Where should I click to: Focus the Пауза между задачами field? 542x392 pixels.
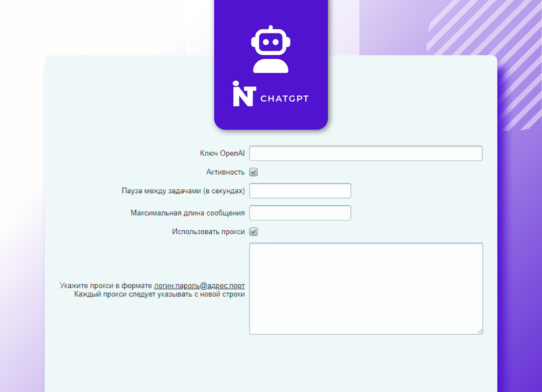pos(300,191)
